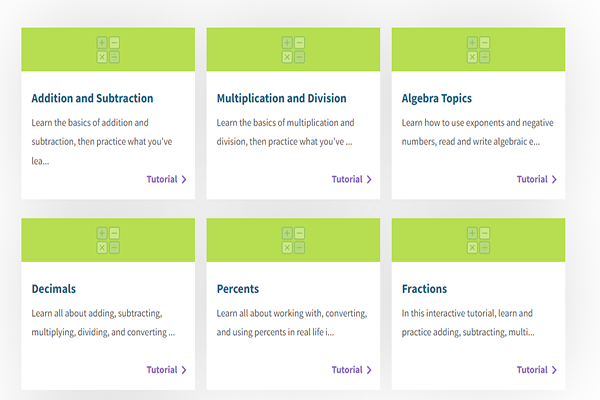Click the calculator icon above Decimals
Image resolution: width=600 pixels, height=400 pixels.
pos(108,240)
